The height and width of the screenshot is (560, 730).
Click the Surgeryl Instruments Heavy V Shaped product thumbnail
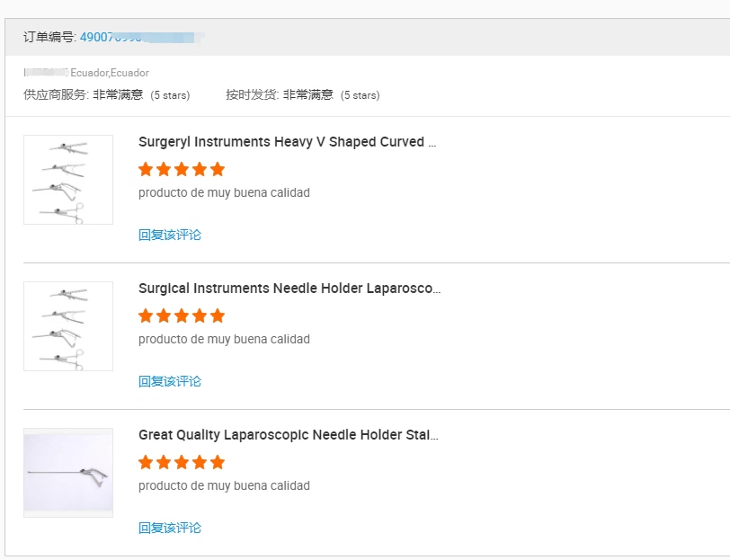click(68, 179)
